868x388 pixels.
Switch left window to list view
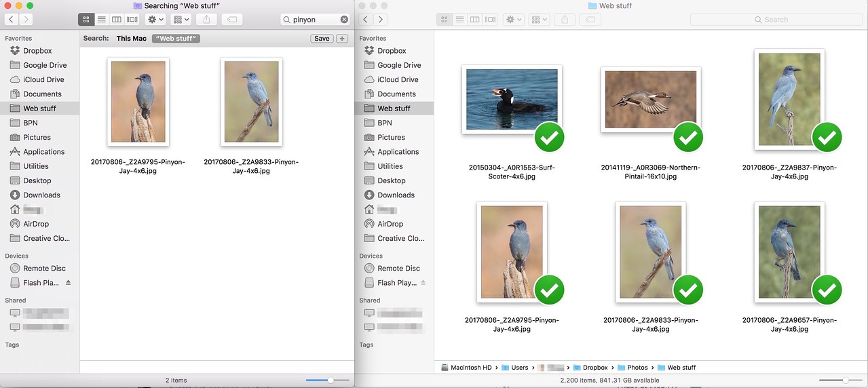pyautogui.click(x=101, y=20)
